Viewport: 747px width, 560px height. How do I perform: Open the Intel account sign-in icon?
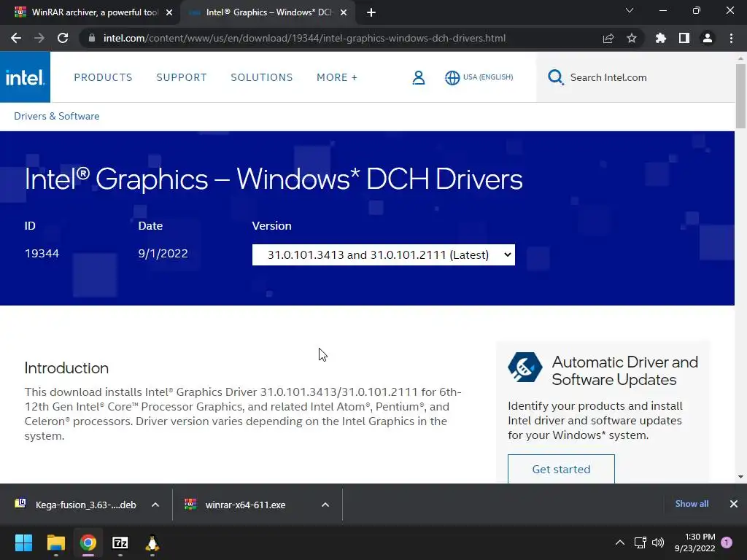pyautogui.click(x=418, y=77)
